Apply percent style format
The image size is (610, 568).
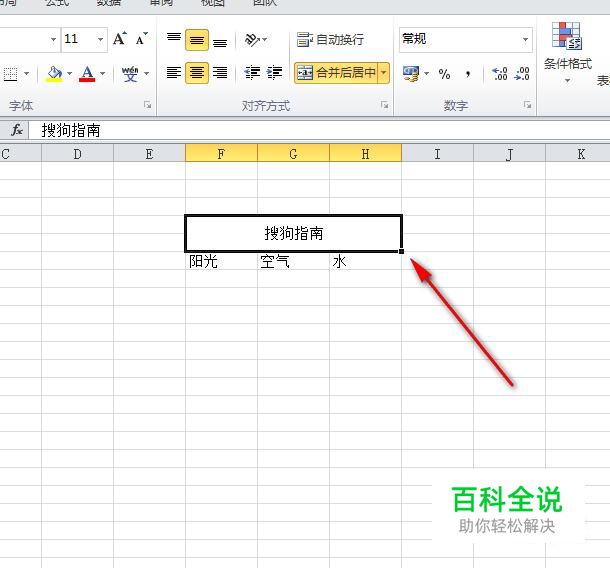point(444,74)
